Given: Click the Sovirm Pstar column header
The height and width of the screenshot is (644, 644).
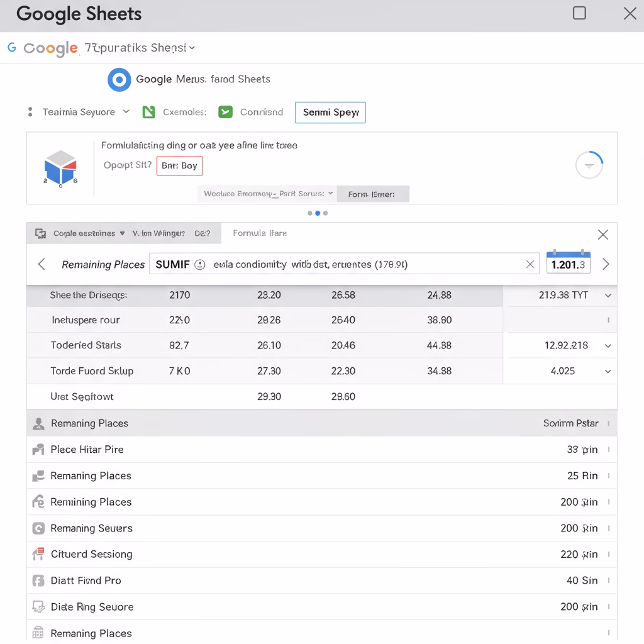Looking at the screenshot, I should point(570,423).
